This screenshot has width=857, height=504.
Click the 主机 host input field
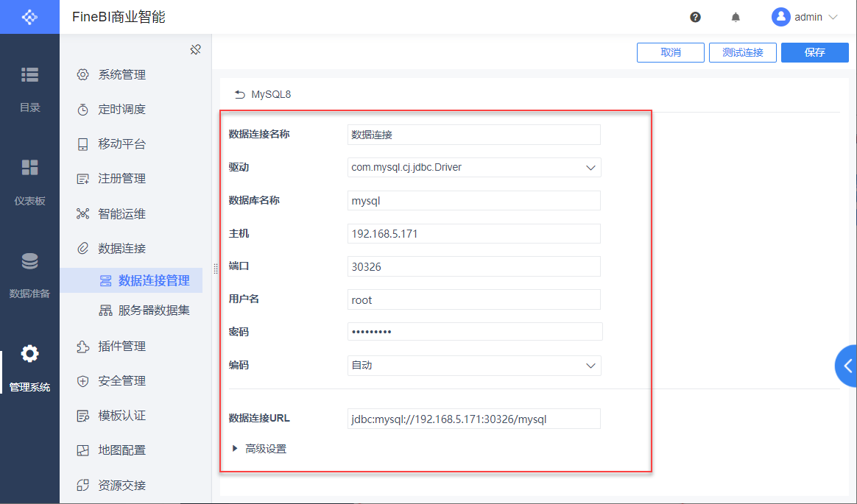474,234
